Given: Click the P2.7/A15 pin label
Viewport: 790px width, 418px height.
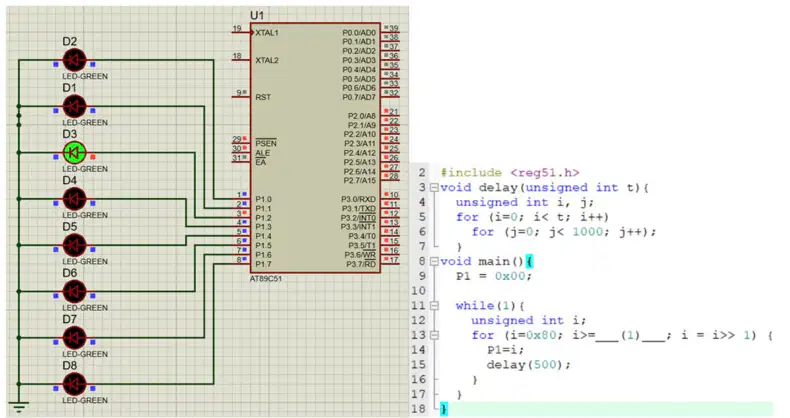Looking at the screenshot, I should [x=360, y=181].
